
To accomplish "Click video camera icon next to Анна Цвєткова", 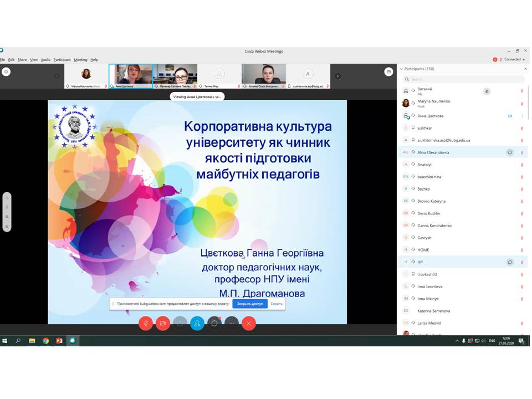I will tap(510, 116).
